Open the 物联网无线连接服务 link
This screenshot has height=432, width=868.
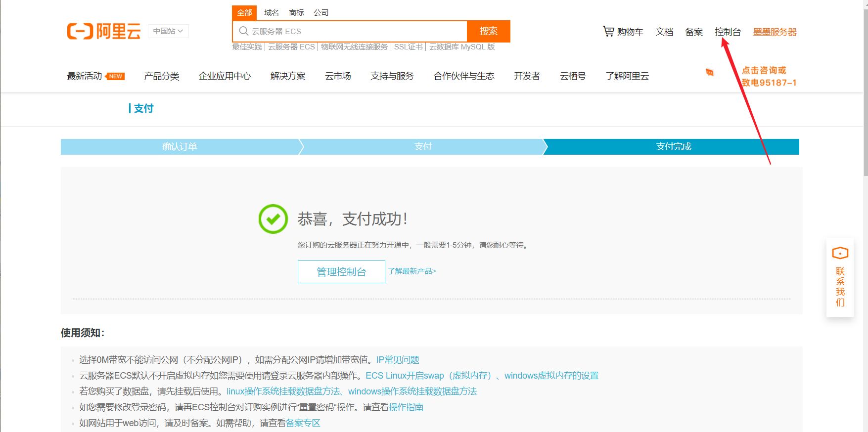354,47
